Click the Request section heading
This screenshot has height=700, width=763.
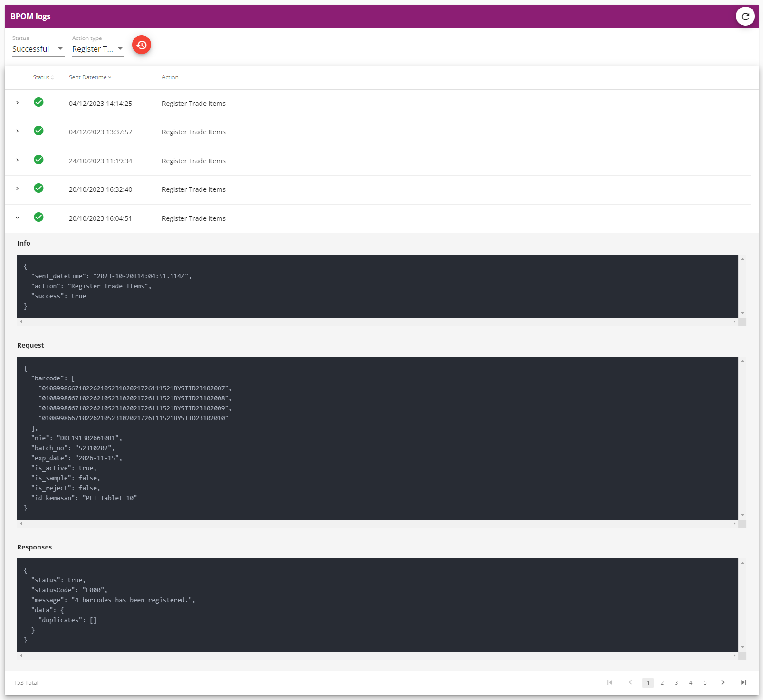point(30,345)
